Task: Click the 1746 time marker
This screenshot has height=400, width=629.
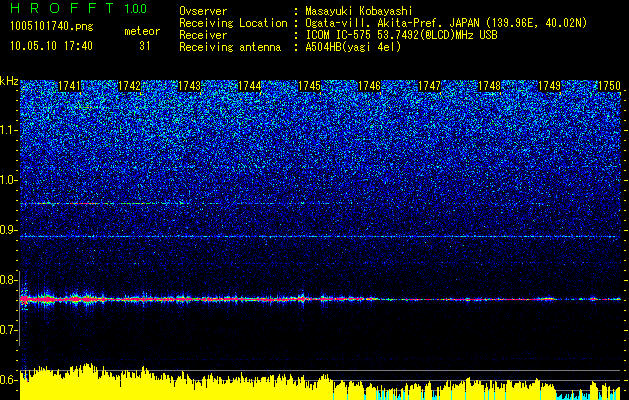Action: pyautogui.click(x=369, y=86)
